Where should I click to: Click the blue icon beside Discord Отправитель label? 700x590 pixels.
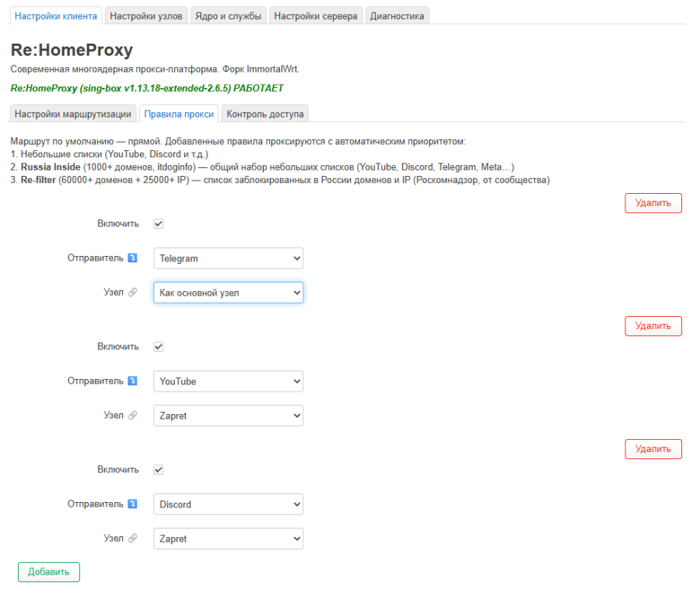coord(132,504)
